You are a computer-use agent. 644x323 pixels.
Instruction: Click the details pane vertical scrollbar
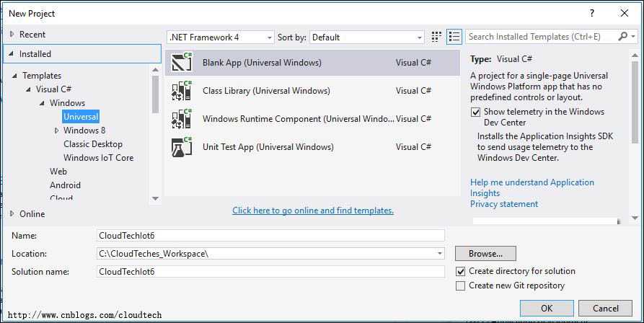tap(635, 102)
